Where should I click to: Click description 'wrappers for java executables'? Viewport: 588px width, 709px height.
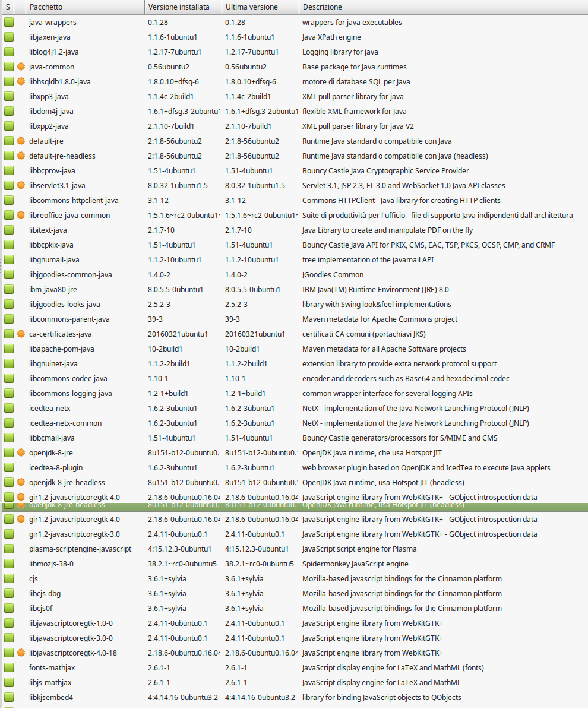pos(352,22)
